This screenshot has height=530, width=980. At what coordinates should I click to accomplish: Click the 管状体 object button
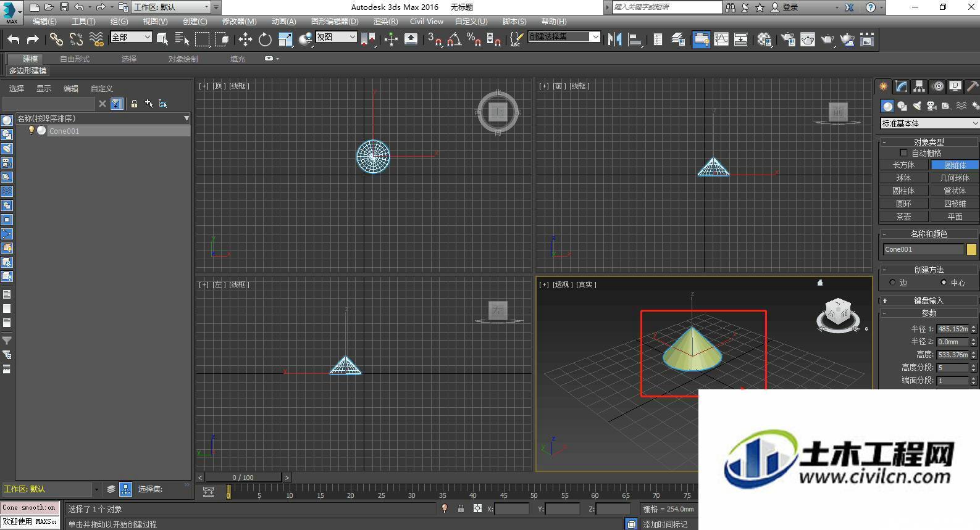[x=955, y=191]
